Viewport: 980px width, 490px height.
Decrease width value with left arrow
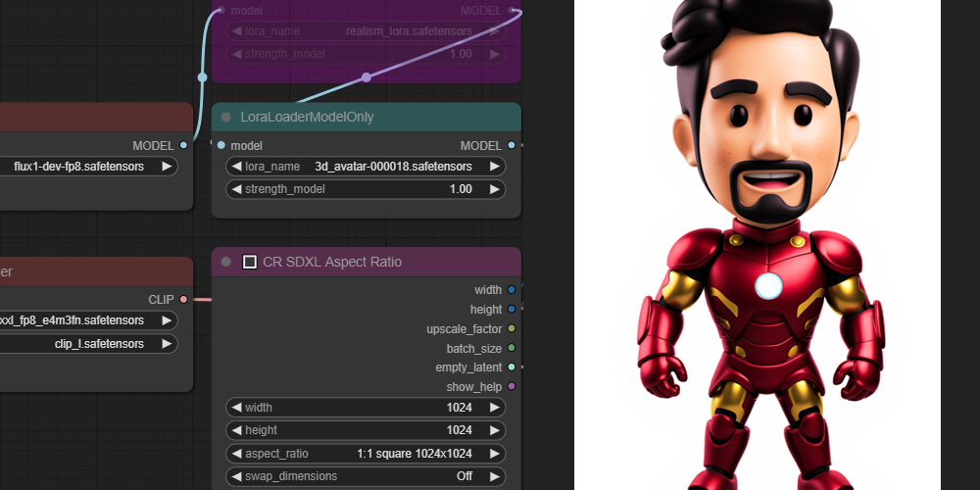236,408
